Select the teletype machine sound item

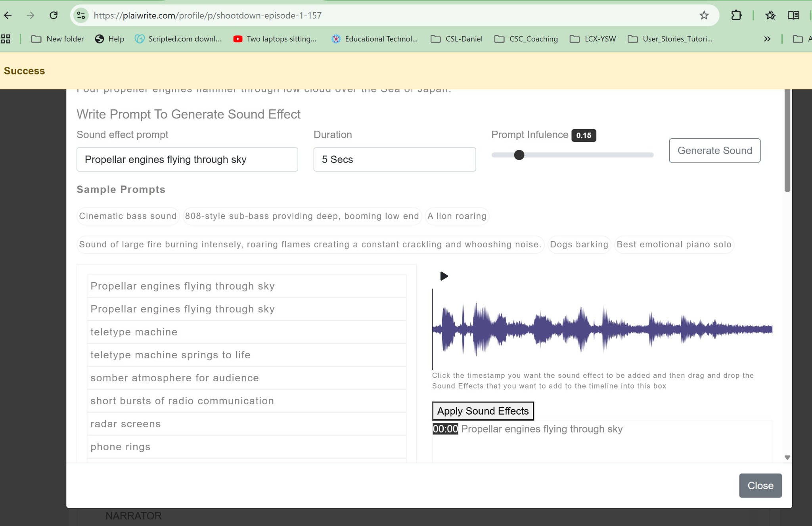click(246, 332)
